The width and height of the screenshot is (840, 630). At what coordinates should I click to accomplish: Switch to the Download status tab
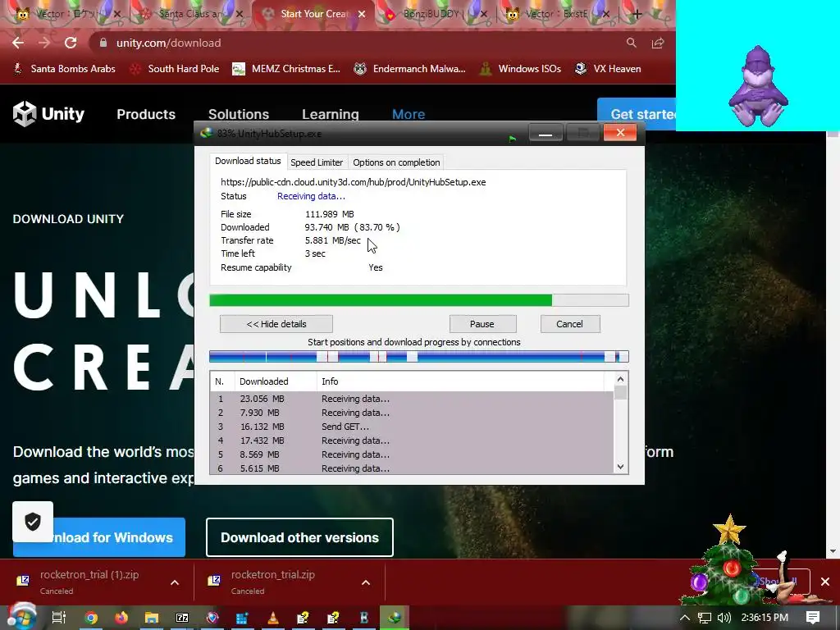point(248,162)
